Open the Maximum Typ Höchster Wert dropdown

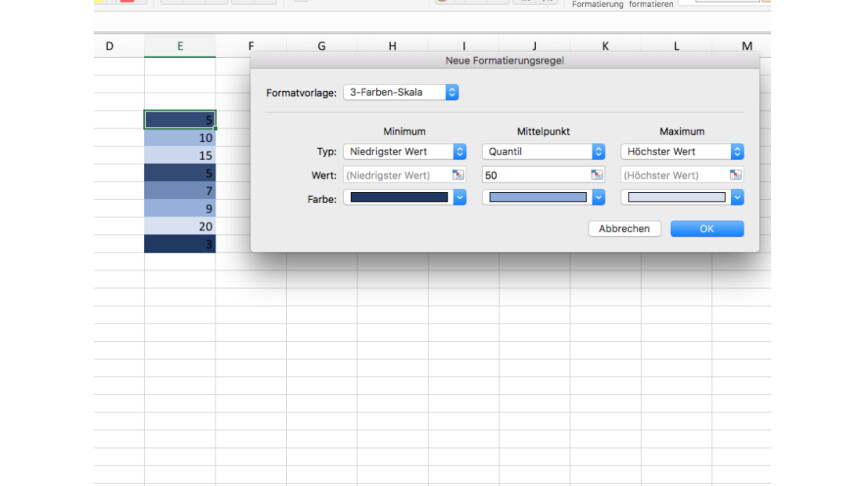[682, 152]
